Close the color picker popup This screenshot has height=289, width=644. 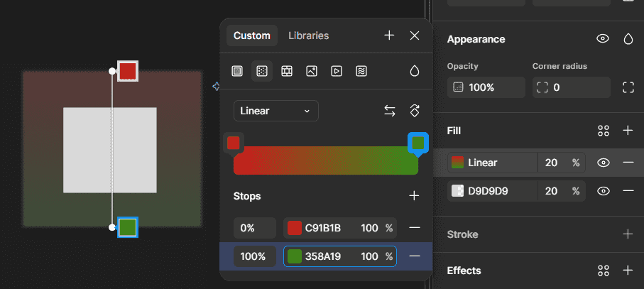coord(415,36)
